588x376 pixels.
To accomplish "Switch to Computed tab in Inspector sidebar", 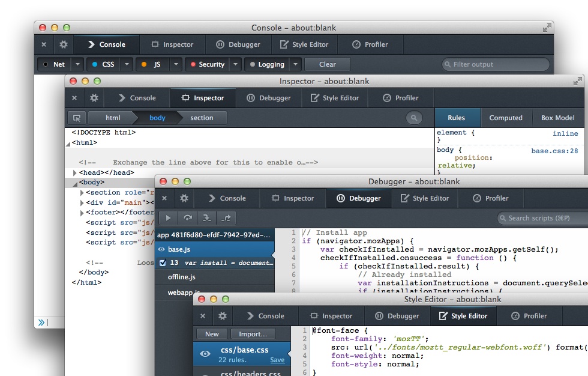I will pyautogui.click(x=505, y=118).
